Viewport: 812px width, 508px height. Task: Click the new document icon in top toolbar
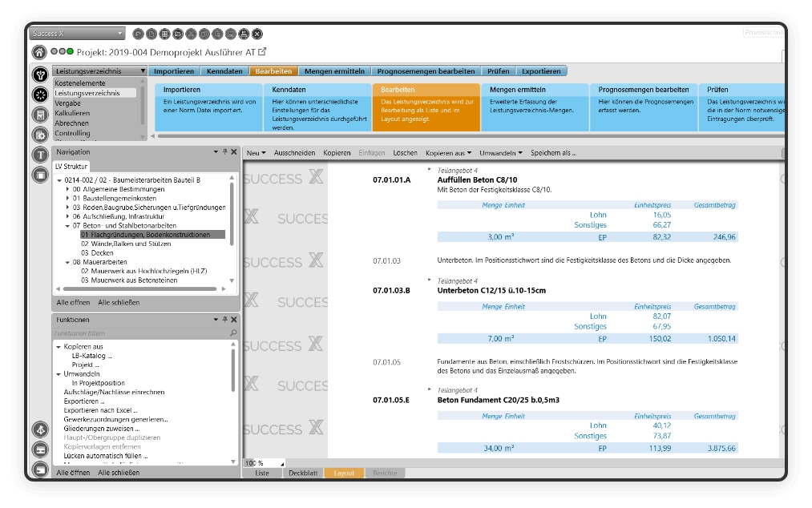tap(151, 34)
